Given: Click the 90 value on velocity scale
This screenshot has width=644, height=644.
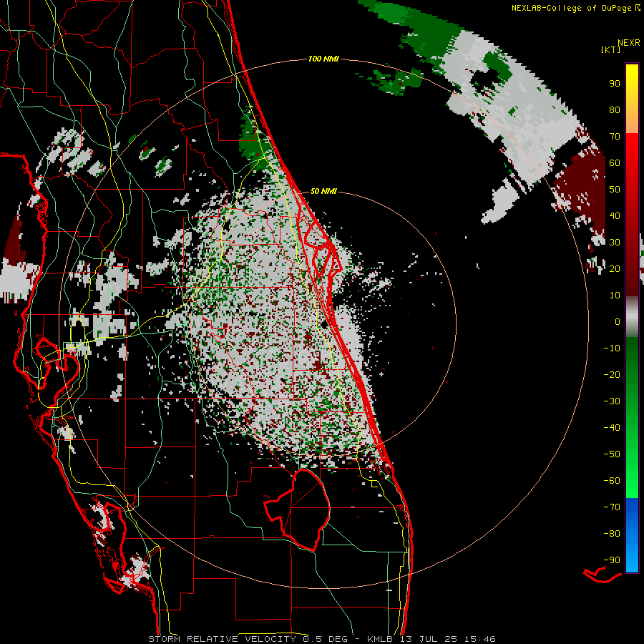Looking at the screenshot, I should (x=615, y=84).
